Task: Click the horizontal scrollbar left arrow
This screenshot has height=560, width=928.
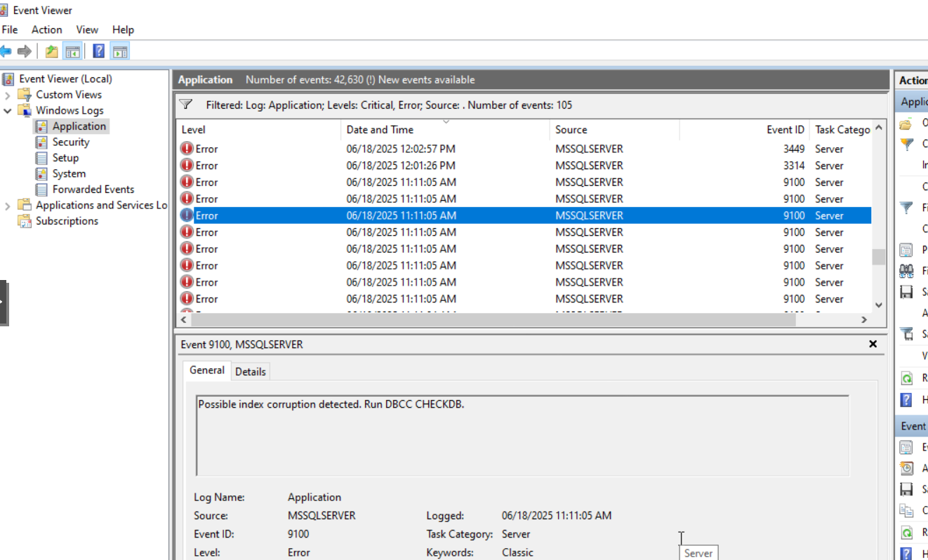Action: pyautogui.click(x=183, y=319)
